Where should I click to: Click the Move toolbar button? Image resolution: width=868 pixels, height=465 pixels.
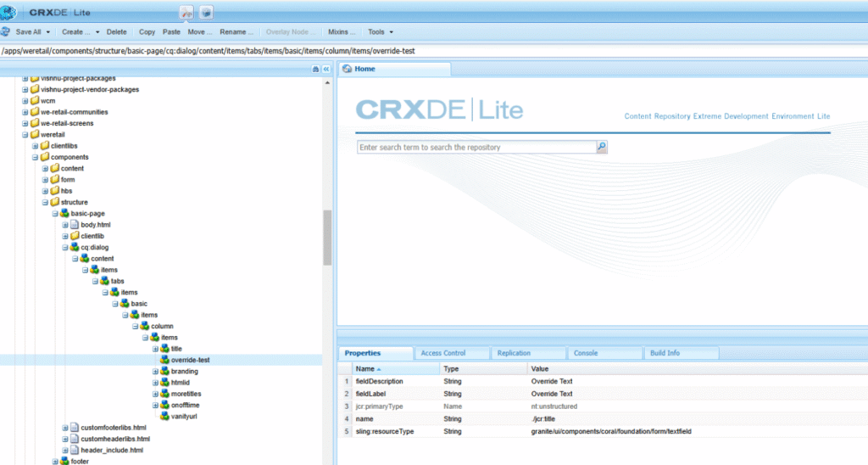[199, 32]
